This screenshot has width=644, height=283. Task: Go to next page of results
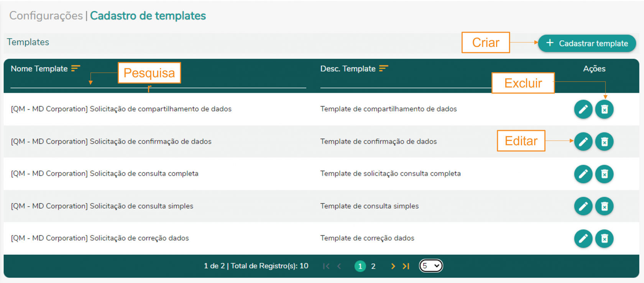click(393, 266)
